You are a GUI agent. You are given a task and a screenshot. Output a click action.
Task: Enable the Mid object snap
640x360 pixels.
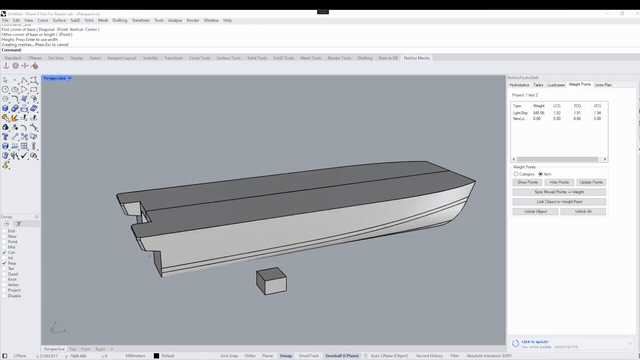coord(4,247)
